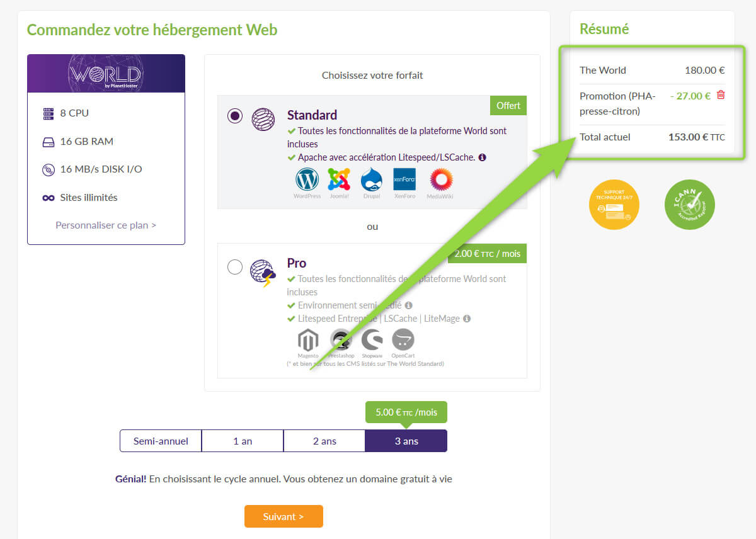Click the 153.00 € TTC total
The width and height of the screenshot is (756, 539).
click(x=697, y=137)
